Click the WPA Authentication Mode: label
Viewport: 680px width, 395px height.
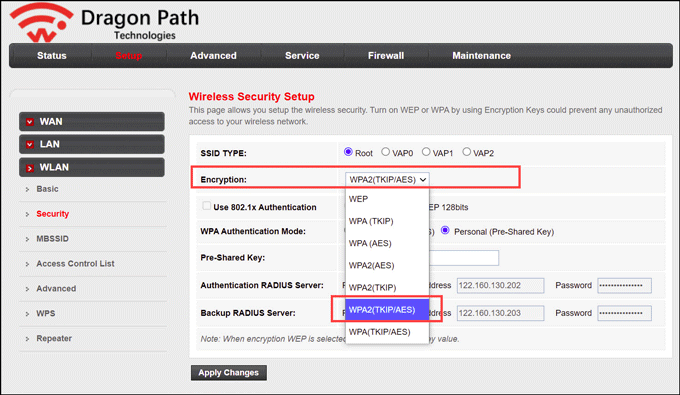pos(253,232)
